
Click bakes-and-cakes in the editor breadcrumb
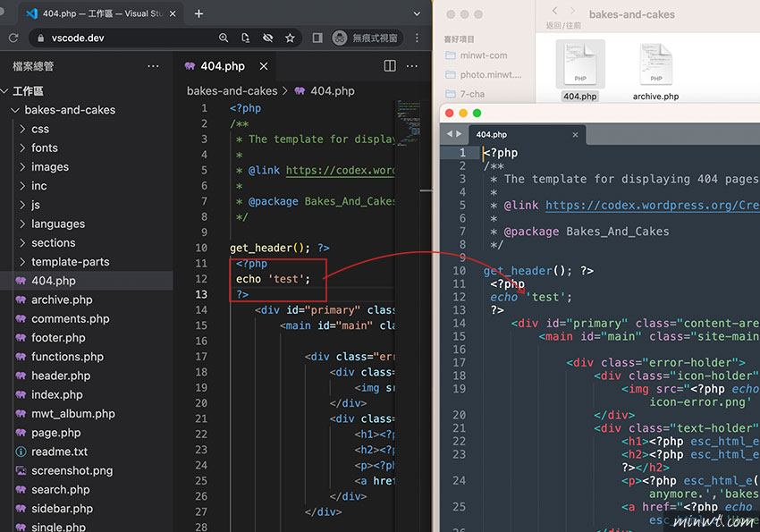(232, 91)
